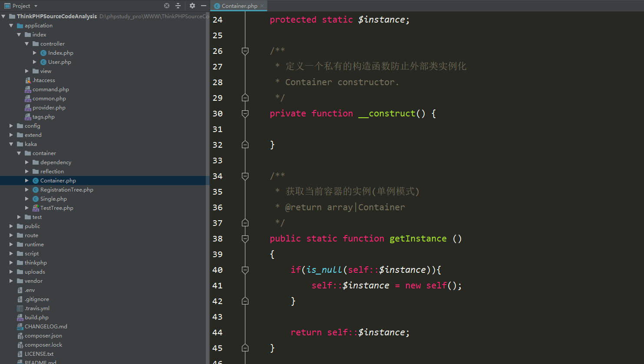The width and height of the screenshot is (644, 364).
Task: Select the thinkphp folder
Action: coord(36,263)
